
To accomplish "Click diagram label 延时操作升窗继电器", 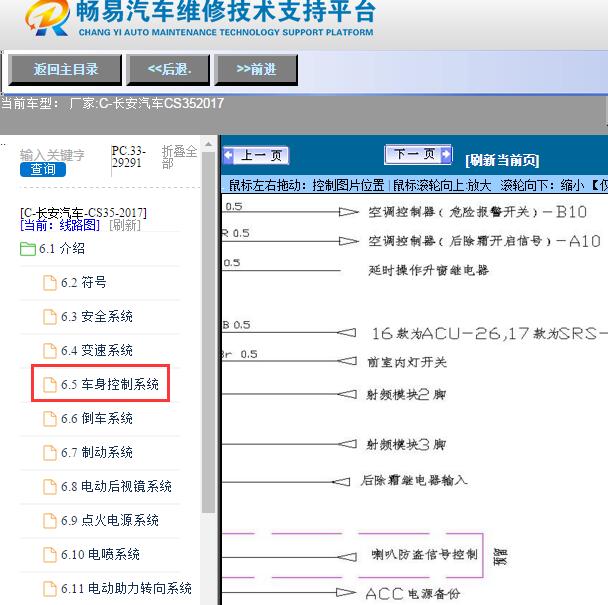I will tap(428, 270).
